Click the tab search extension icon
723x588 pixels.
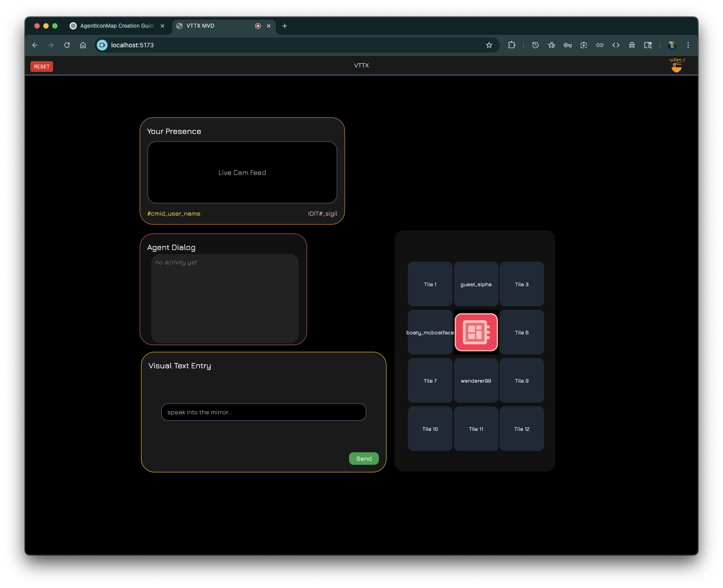click(x=648, y=45)
